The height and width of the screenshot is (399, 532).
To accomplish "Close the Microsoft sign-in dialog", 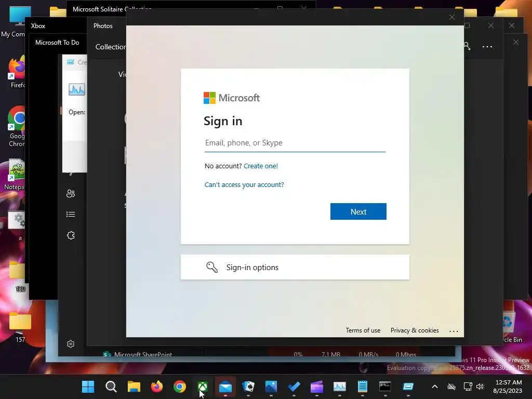I will pyautogui.click(x=452, y=17).
